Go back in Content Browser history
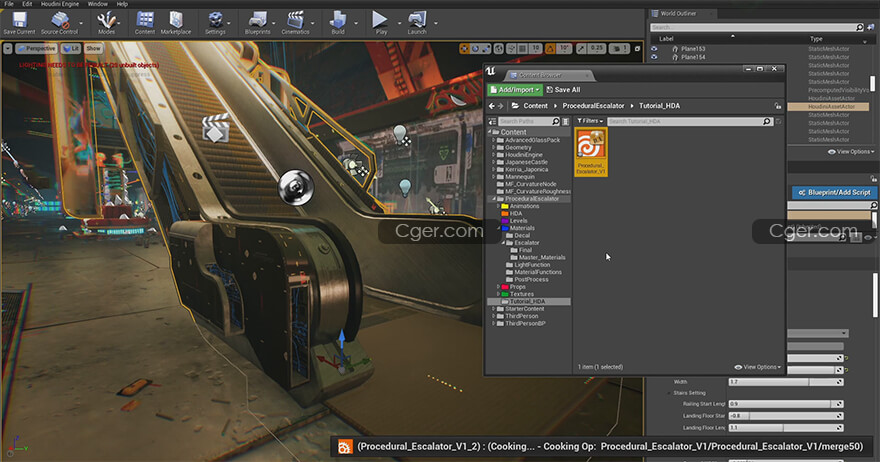880x462 pixels. (x=492, y=106)
